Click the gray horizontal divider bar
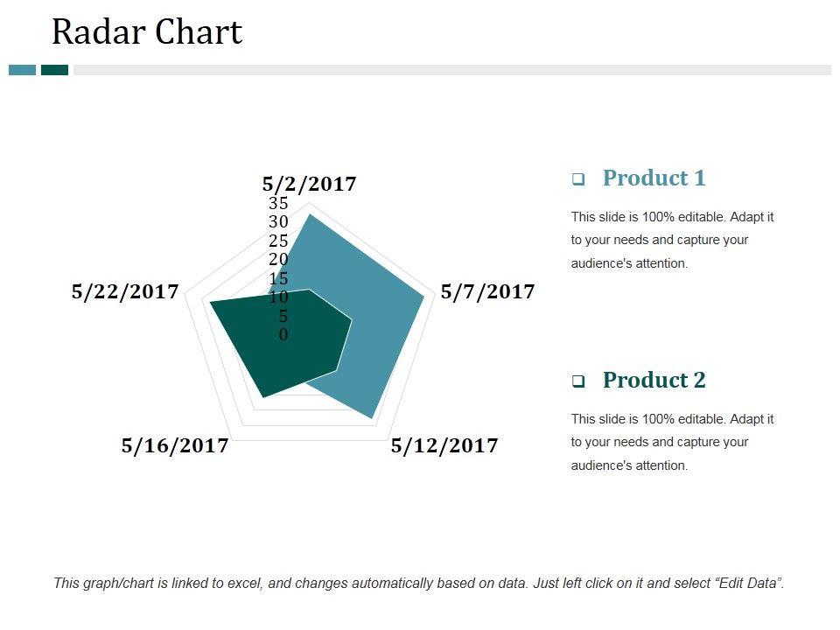The width and height of the screenshot is (840, 630). 451,70
